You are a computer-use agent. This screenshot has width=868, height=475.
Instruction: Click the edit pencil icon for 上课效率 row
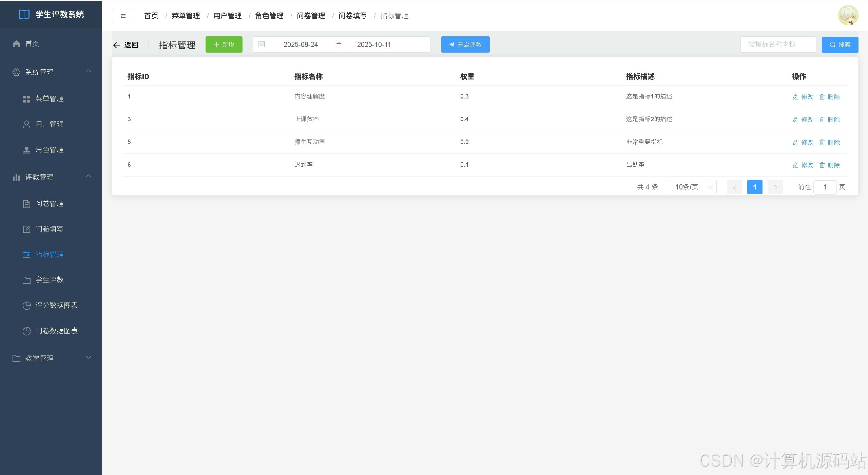[x=795, y=120]
